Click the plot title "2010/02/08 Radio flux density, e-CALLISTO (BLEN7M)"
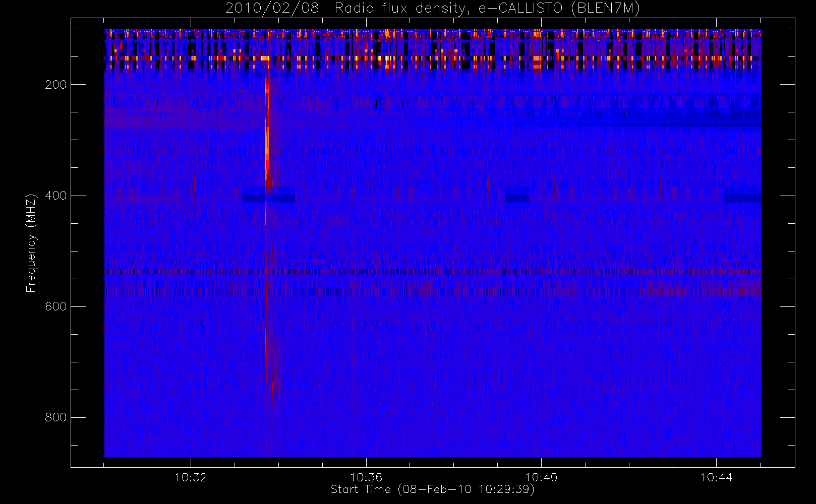Screen dimensions: 816x504 tap(433, 8)
